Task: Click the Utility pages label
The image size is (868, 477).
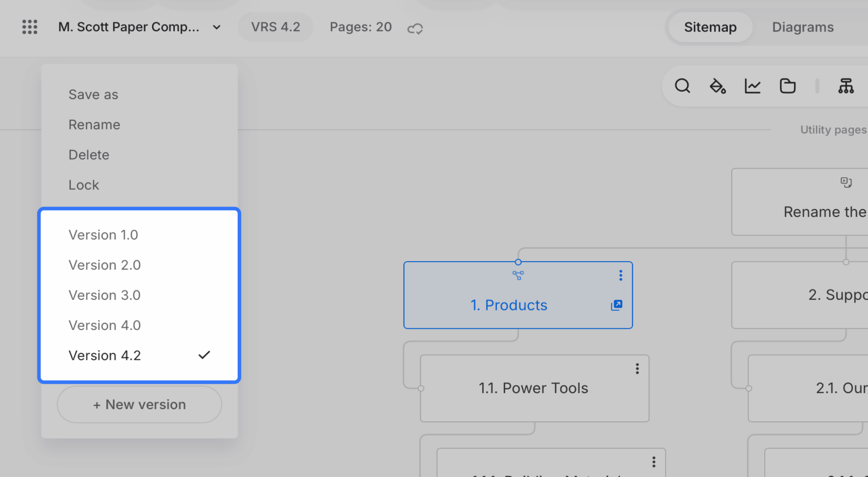Action: [x=833, y=130]
